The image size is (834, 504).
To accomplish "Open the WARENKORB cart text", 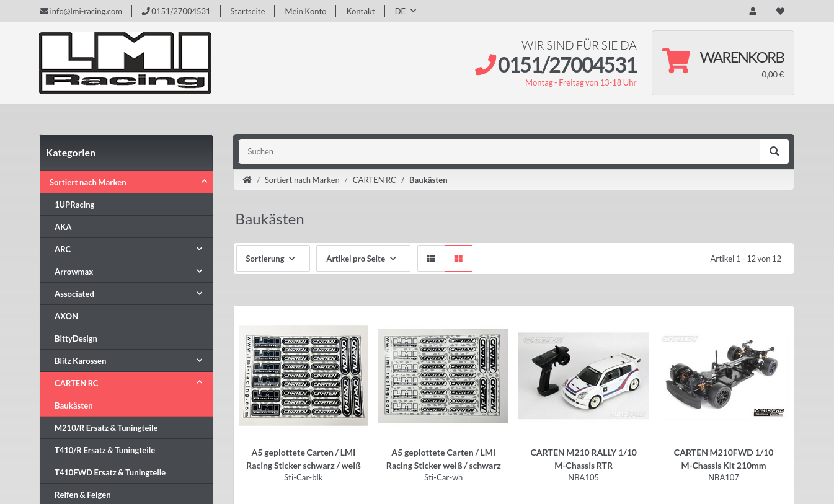I will coord(742,58).
